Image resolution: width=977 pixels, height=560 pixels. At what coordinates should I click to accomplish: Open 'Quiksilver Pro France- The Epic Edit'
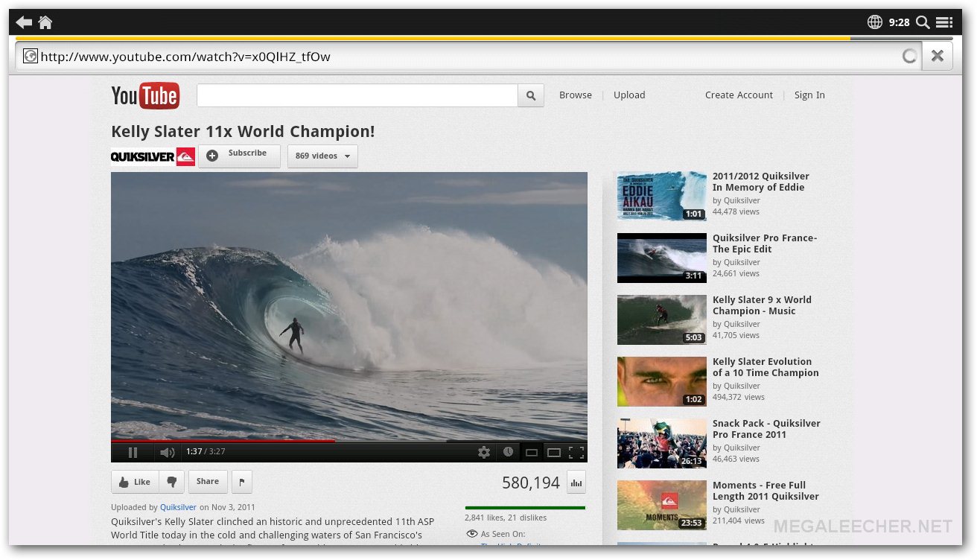[x=765, y=244]
